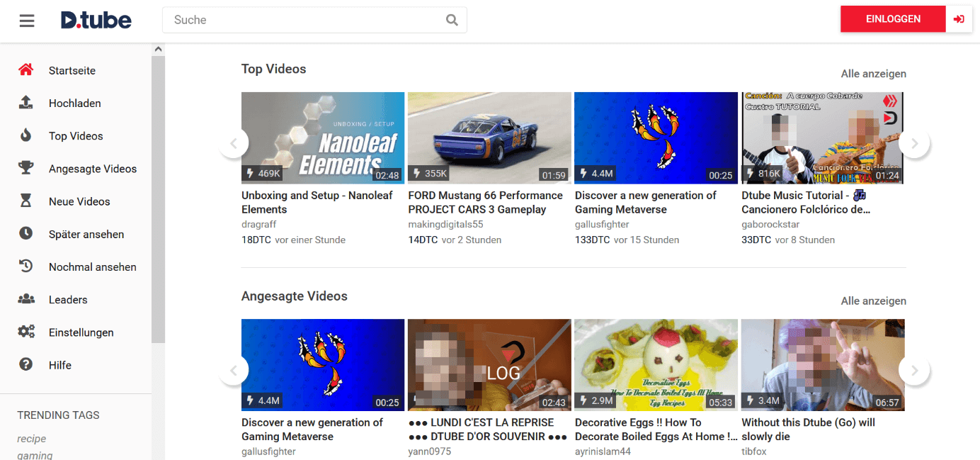
Task: Visit channel yann0975
Action: tap(430, 451)
